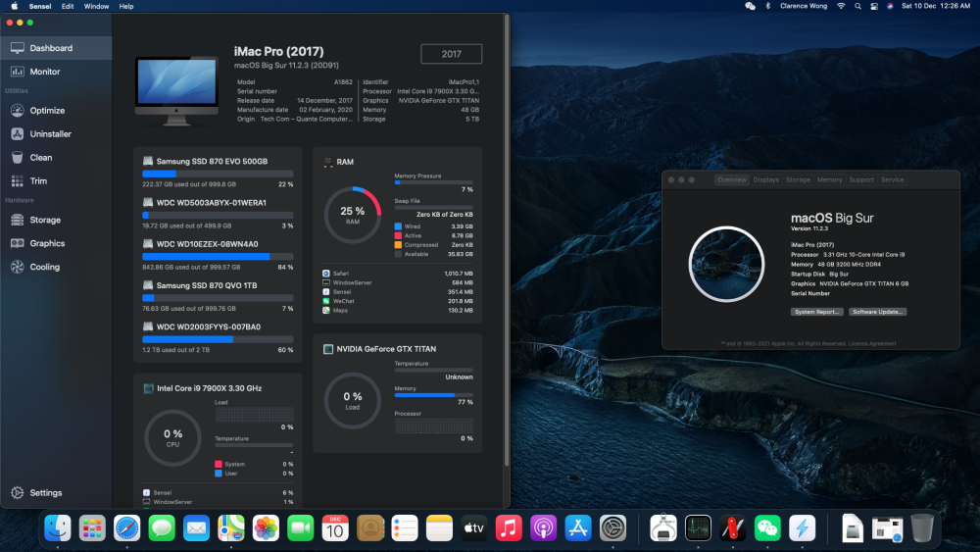This screenshot has width=980, height=552.
Task: Click the Sensei dashboard vertical scrollbar
Action: click(507, 240)
